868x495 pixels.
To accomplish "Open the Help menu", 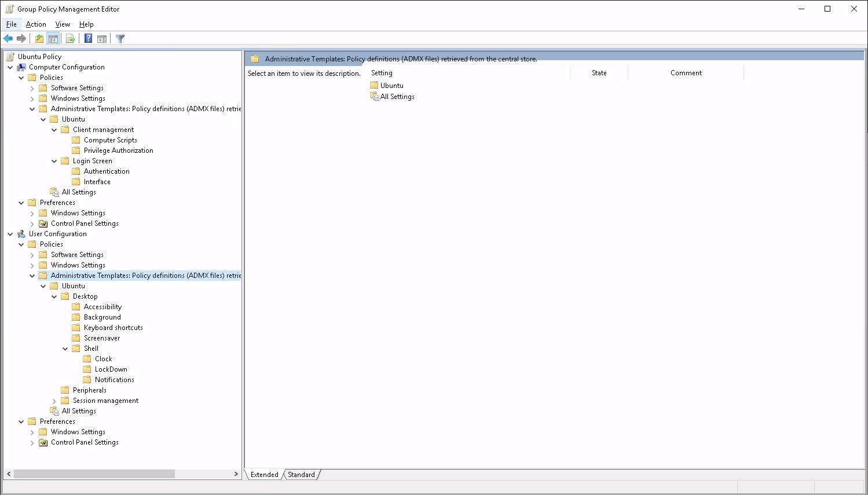I will click(x=86, y=24).
